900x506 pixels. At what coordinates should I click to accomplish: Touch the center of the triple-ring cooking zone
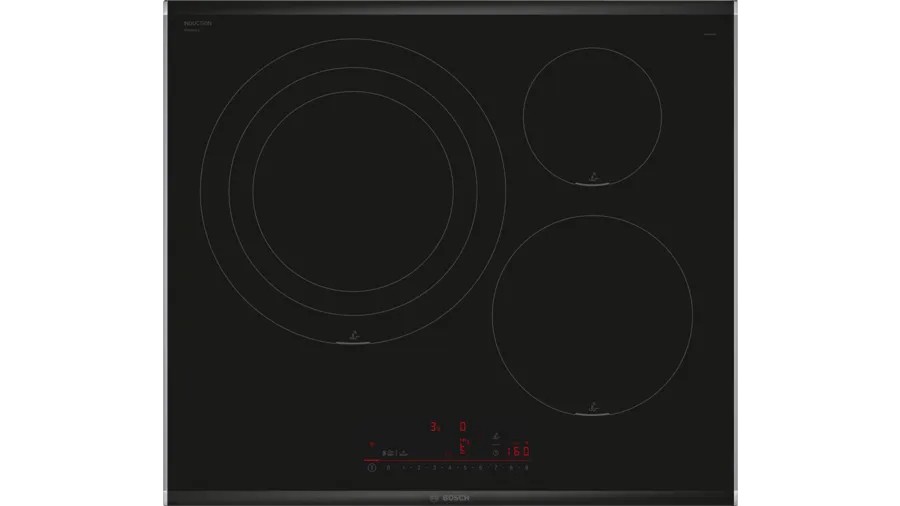coord(352,191)
